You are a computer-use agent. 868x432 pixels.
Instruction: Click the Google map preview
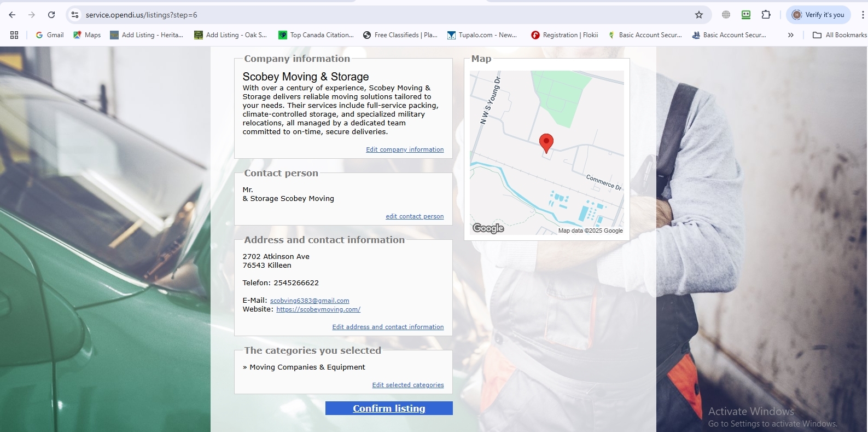pos(547,153)
